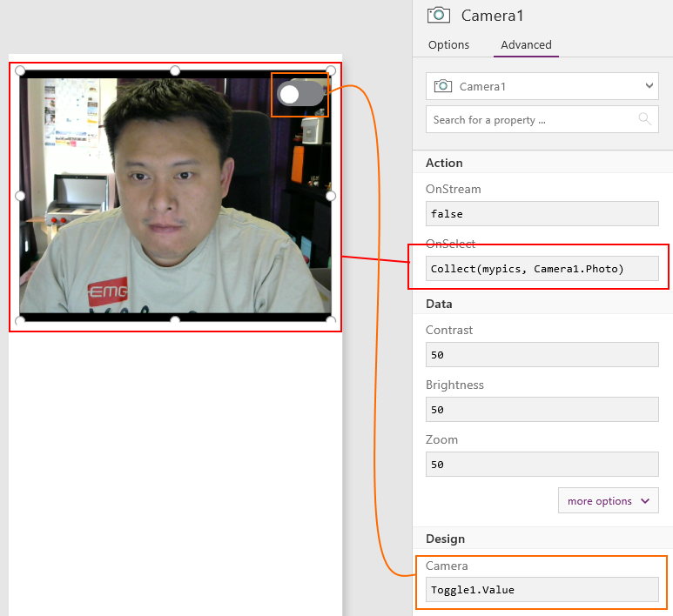Click the Brightness value field
Screen dimensions: 673x616
(542, 410)
